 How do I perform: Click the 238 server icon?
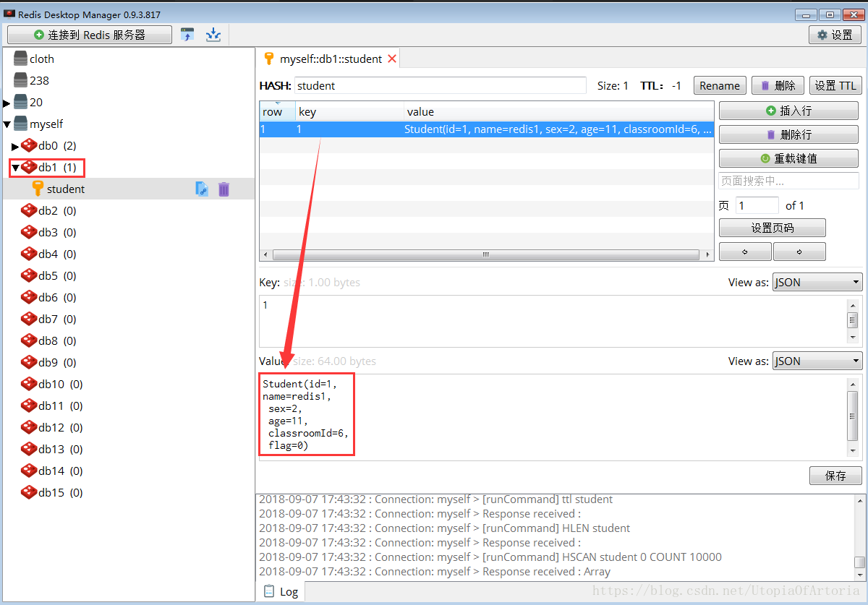(x=20, y=80)
